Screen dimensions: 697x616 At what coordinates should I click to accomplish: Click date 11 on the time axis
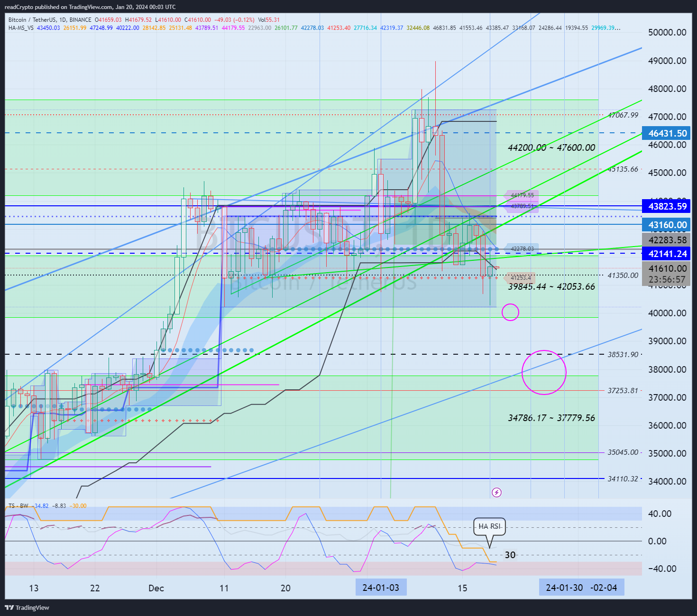pyautogui.click(x=224, y=588)
